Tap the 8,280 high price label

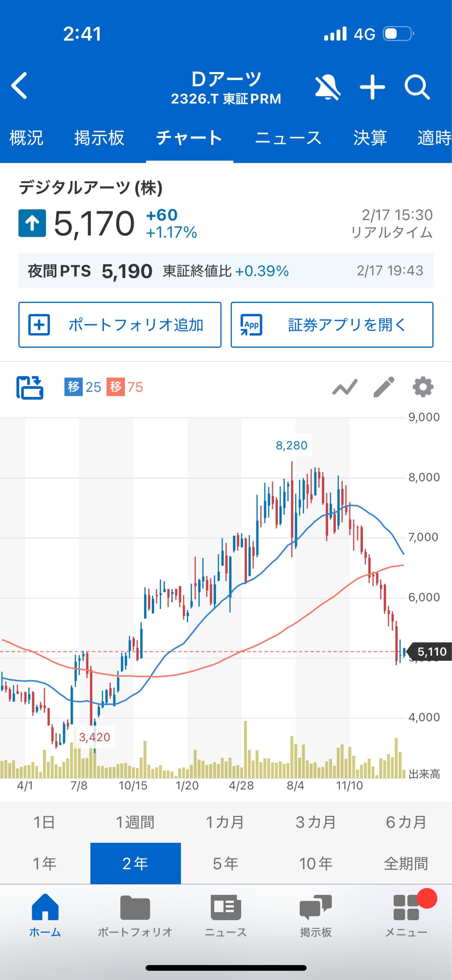[291, 445]
